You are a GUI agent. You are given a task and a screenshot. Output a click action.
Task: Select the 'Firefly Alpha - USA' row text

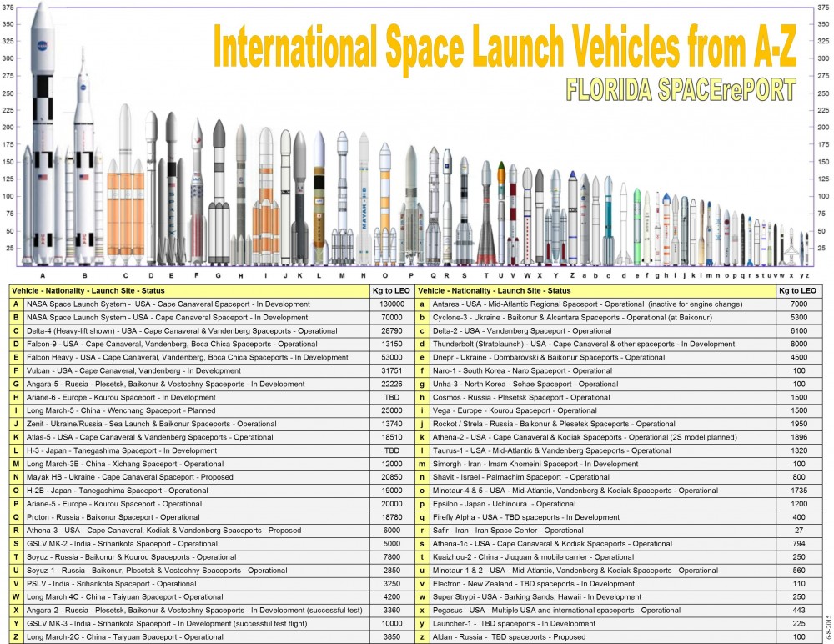(x=526, y=517)
